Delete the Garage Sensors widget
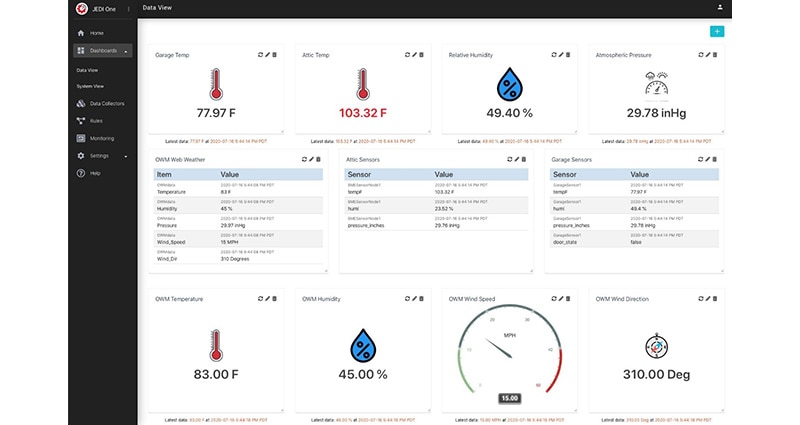Image resolution: width=800 pixels, height=425 pixels. (715, 159)
